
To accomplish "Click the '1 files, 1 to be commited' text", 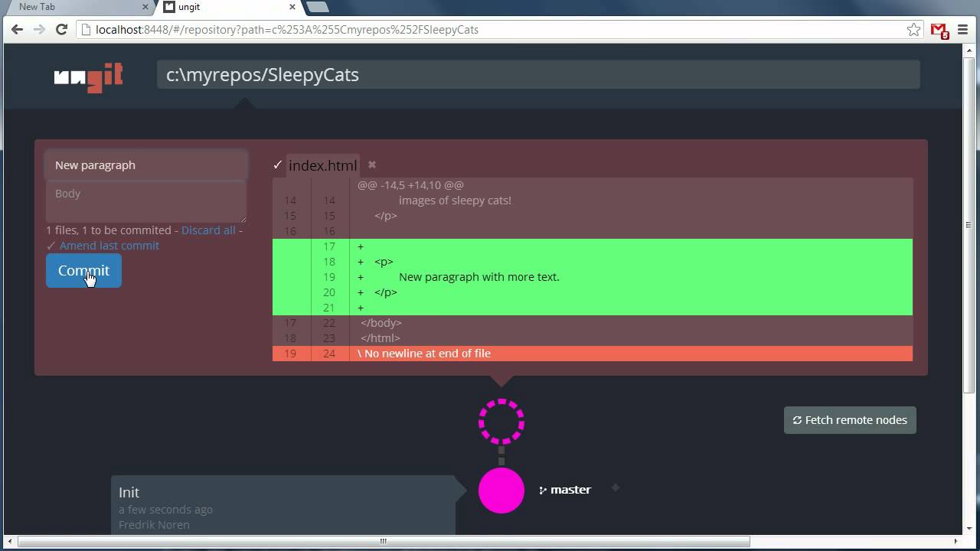I will pyautogui.click(x=109, y=230).
